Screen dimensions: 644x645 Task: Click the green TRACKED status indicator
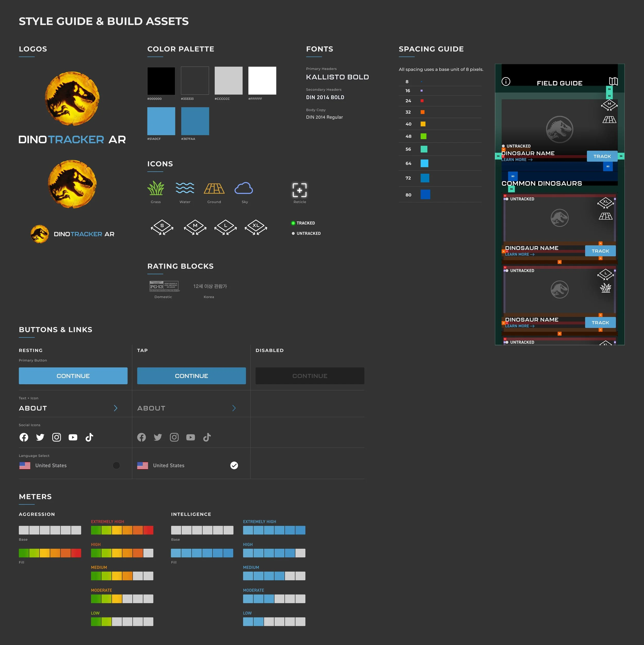(293, 223)
